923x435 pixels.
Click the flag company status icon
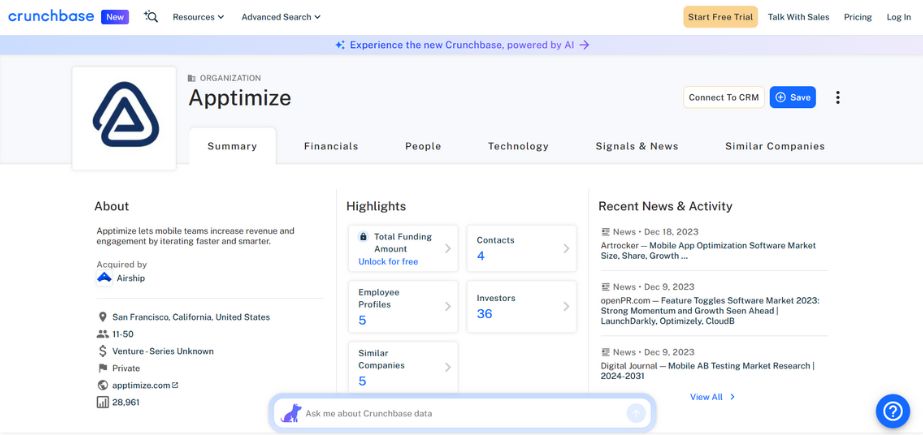point(102,368)
